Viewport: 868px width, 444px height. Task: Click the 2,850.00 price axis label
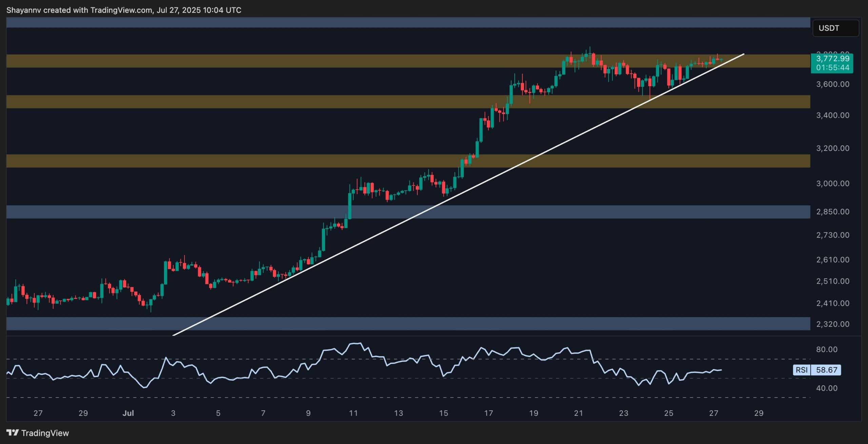tap(832, 212)
